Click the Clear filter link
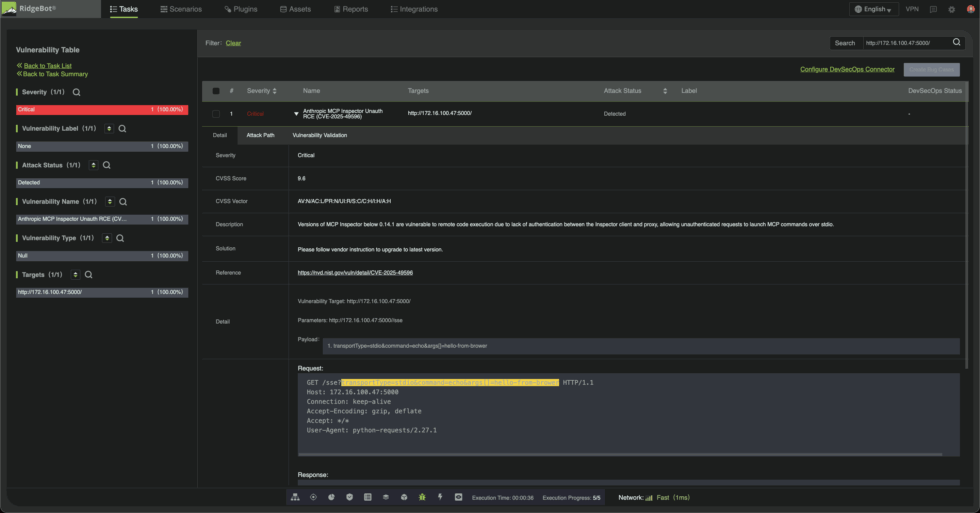The width and height of the screenshot is (980, 513). pos(233,43)
